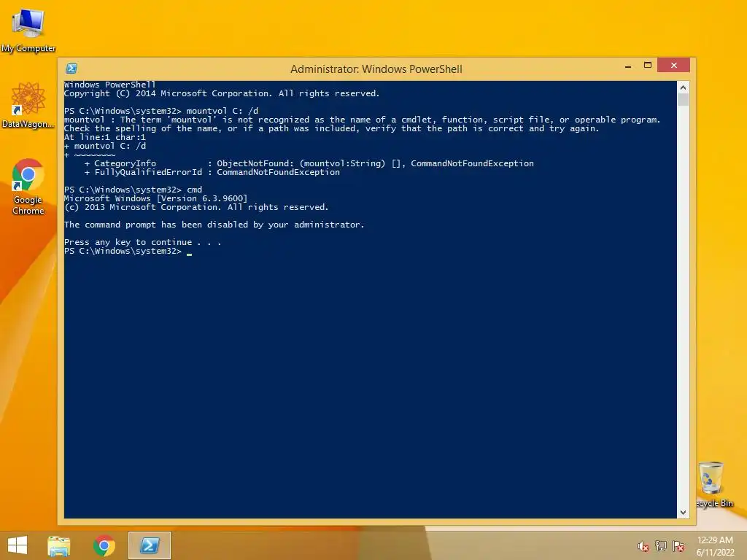
Task: Click the scrollbar down arrow in PowerShell
Action: tap(683, 513)
